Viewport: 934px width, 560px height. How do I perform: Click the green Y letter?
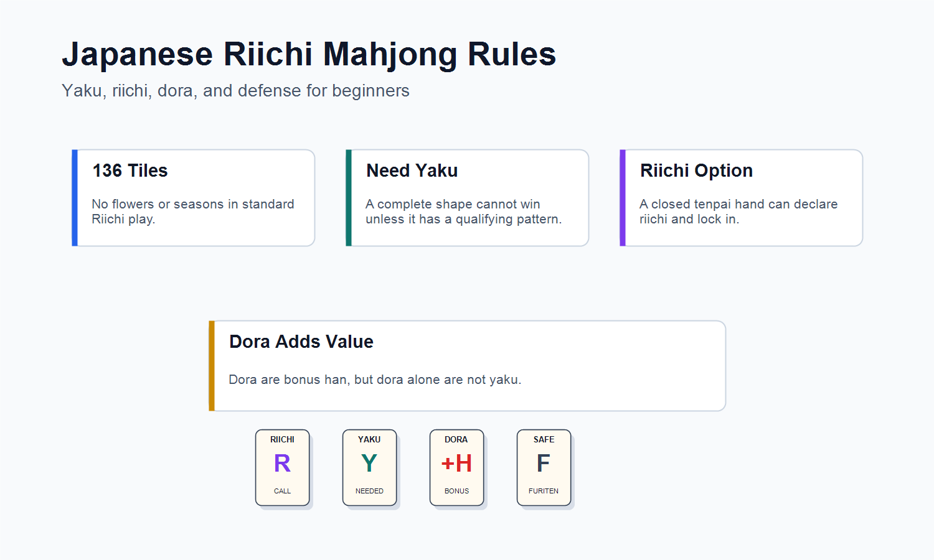(x=369, y=464)
